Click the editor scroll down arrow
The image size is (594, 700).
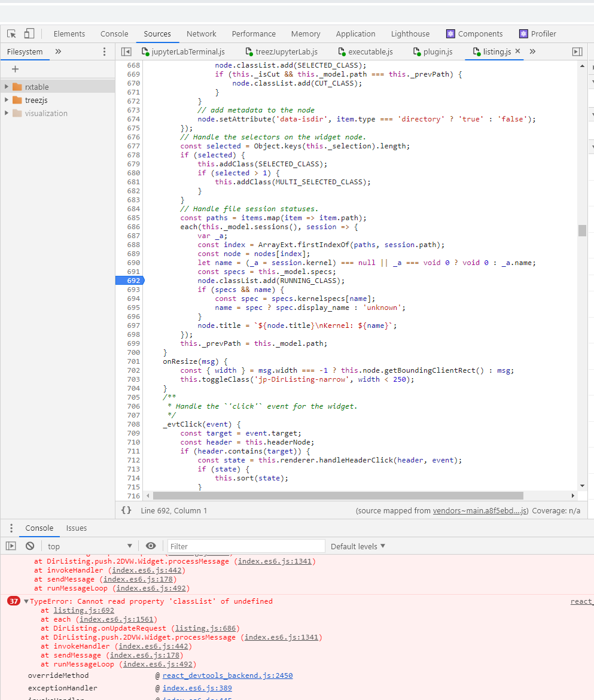click(x=582, y=486)
